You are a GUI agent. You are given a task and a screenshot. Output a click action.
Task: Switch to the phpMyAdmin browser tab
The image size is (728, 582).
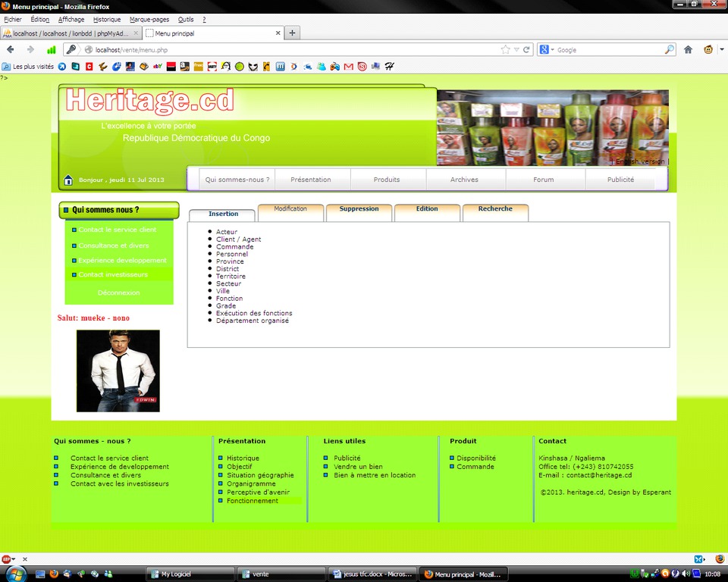click(71, 33)
